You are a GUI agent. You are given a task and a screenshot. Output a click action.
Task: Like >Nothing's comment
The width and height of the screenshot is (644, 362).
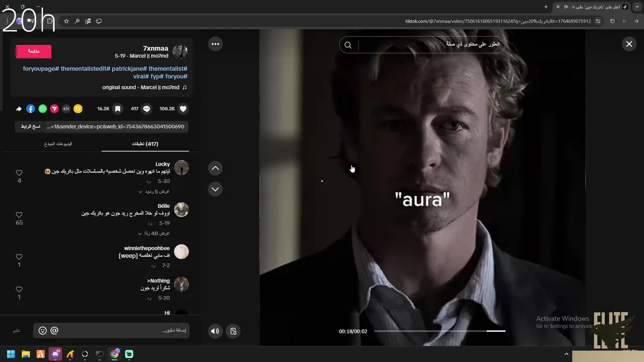tap(19, 290)
